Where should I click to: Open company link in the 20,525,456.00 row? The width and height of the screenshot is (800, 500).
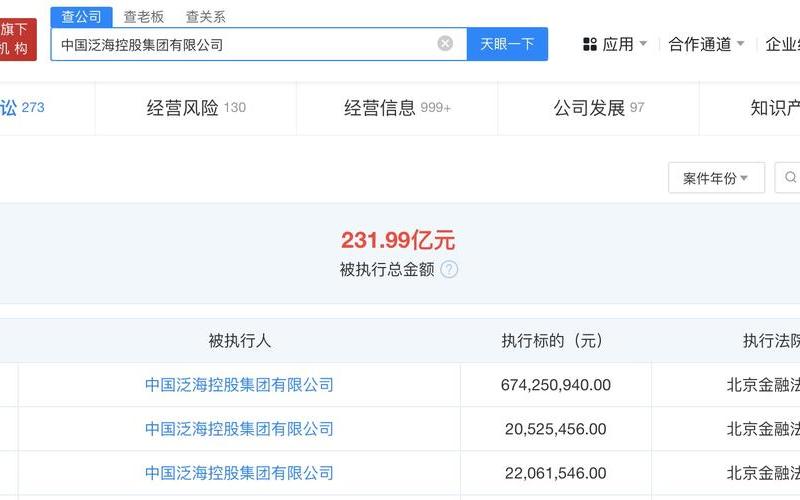239,429
